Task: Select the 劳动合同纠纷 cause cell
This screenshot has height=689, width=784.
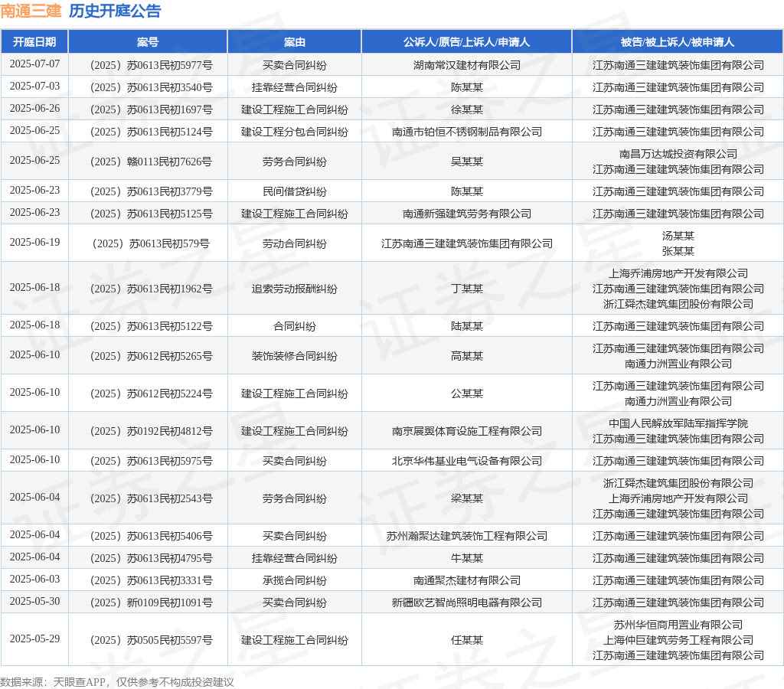Action: [295, 243]
